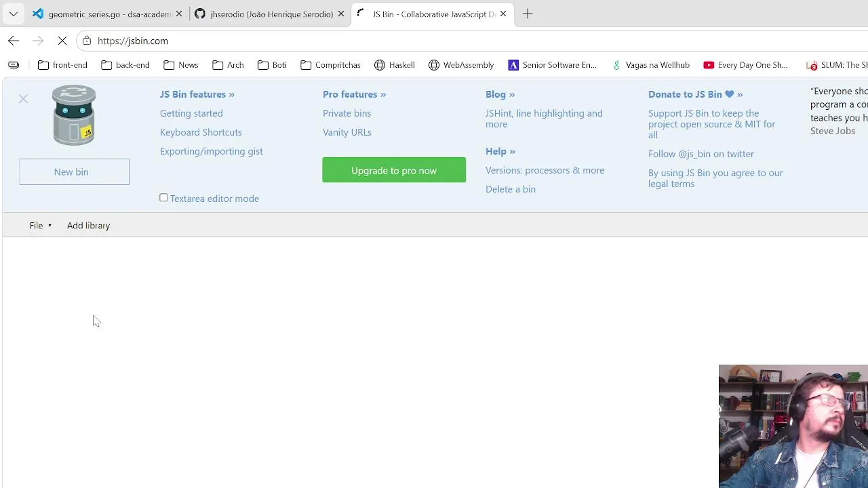Open the Every Day One Sh... YouTube bookmark
Viewport: 868px width, 488px height.
745,65
